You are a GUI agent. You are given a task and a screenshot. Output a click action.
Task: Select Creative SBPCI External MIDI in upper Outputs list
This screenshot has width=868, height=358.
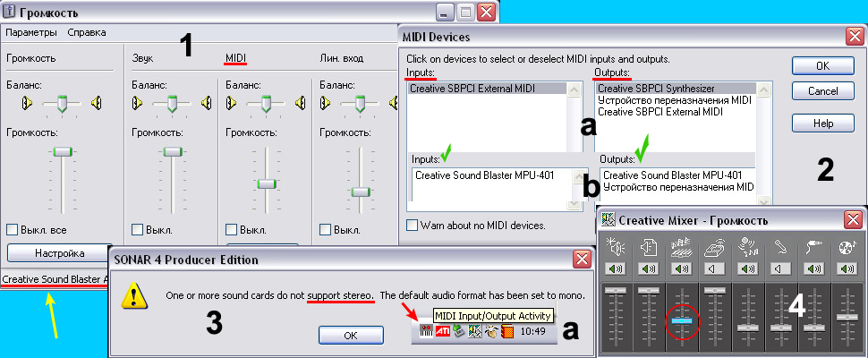pos(661,112)
